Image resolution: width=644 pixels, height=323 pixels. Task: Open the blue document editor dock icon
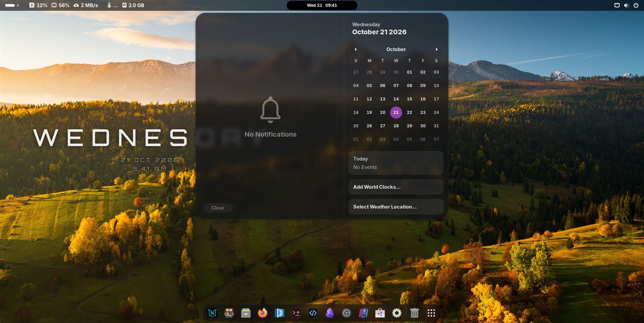pos(279,313)
